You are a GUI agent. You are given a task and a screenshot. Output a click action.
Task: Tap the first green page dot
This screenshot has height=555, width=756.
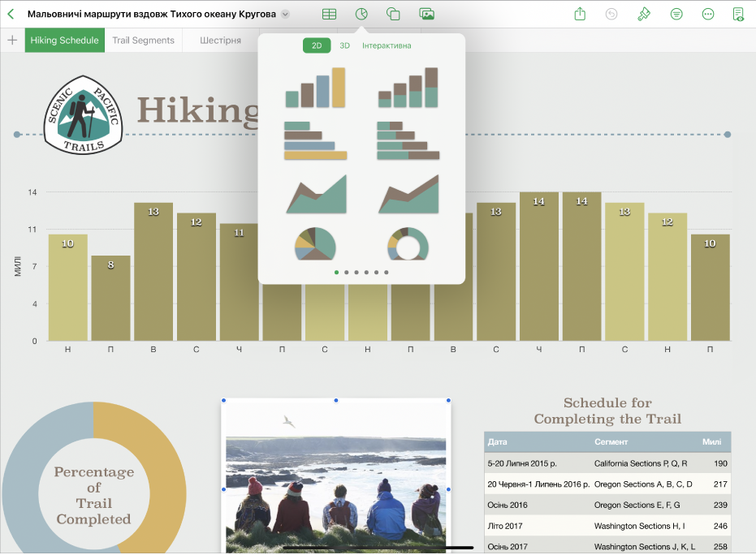point(336,272)
